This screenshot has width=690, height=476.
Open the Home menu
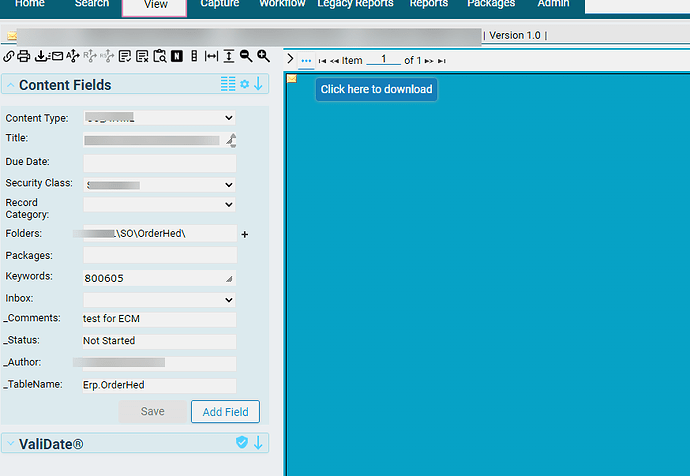pos(29,4)
